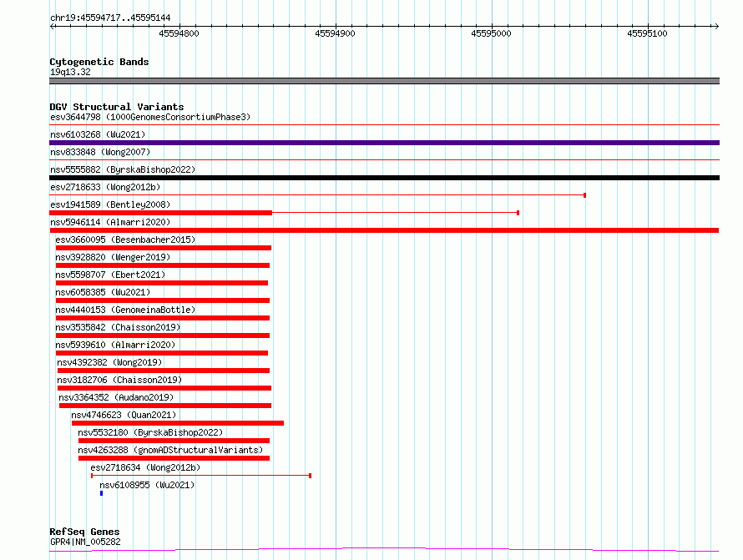Click the chr19:45594717..45595144 coordinate label
The image size is (743, 560).
[x=110, y=18]
